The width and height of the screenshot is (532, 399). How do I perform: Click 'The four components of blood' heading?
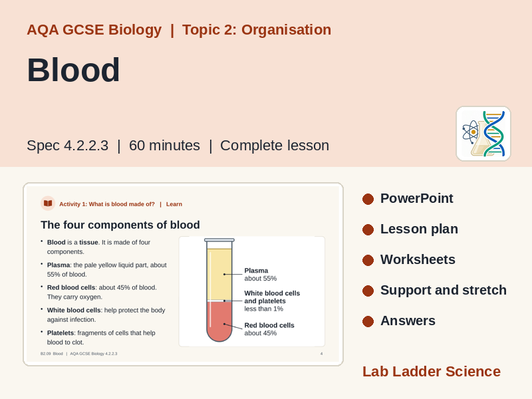[120, 225]
